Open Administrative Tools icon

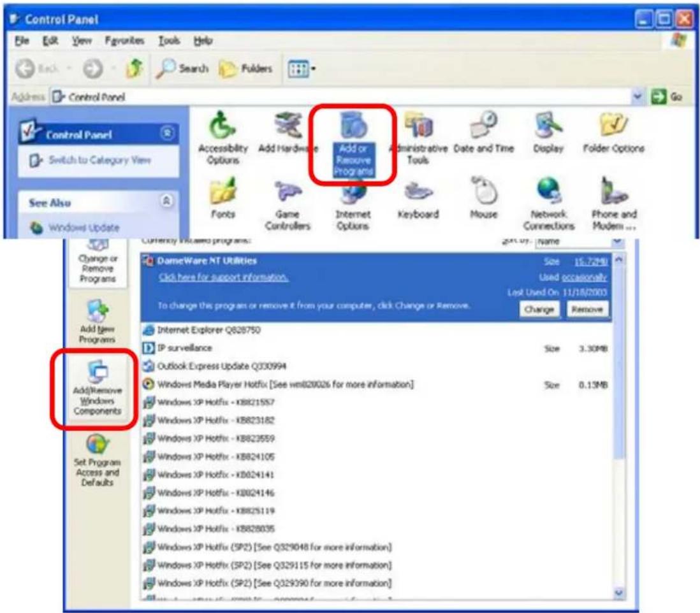[418, 138]
